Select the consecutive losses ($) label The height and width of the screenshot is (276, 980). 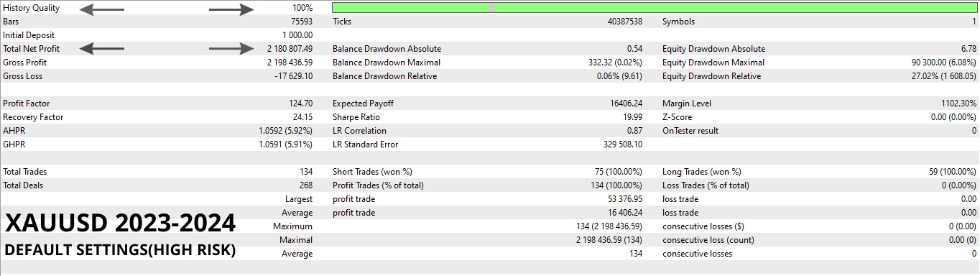coord(703,226)
